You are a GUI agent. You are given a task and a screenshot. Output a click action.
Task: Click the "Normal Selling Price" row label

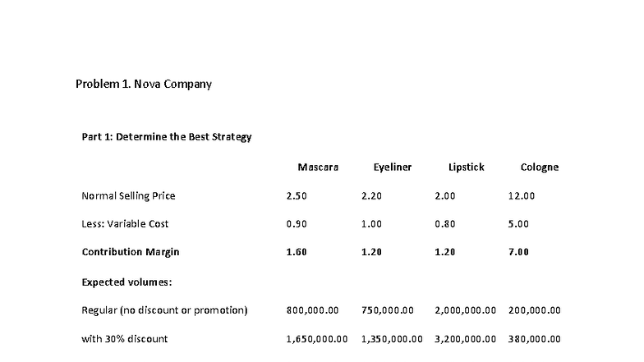128,196
